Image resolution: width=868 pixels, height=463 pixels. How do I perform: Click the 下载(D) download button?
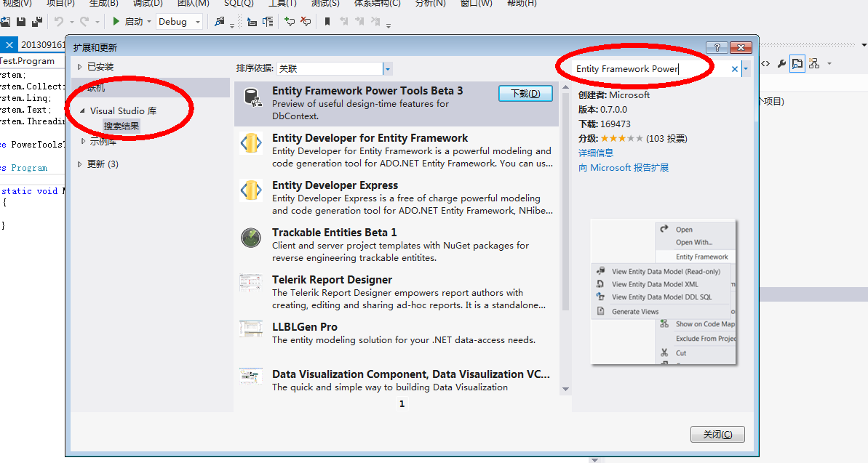(525, 94)
